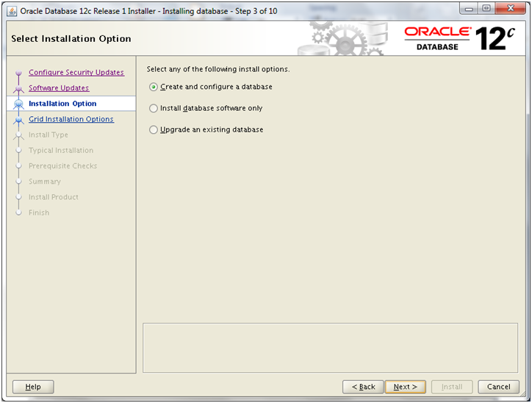Click the Prerequisite Checks step label

[62, 166]
